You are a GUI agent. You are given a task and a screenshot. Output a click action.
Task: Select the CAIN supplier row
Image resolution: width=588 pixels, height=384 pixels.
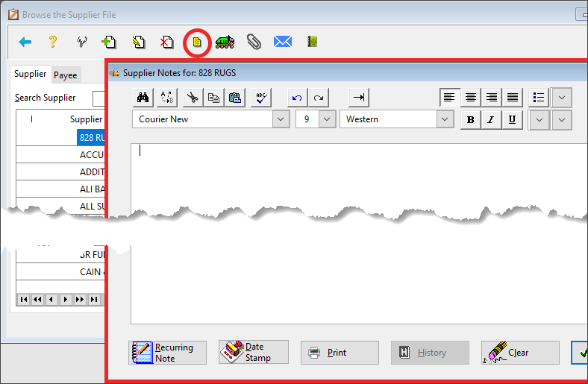point(60,272)
